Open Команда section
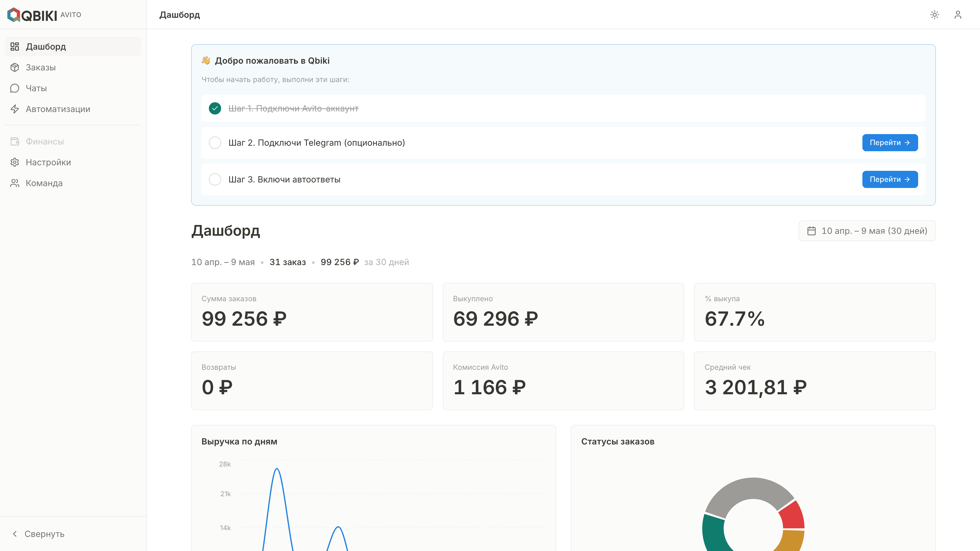Screen dimensions: 980x551 (73, 183)
